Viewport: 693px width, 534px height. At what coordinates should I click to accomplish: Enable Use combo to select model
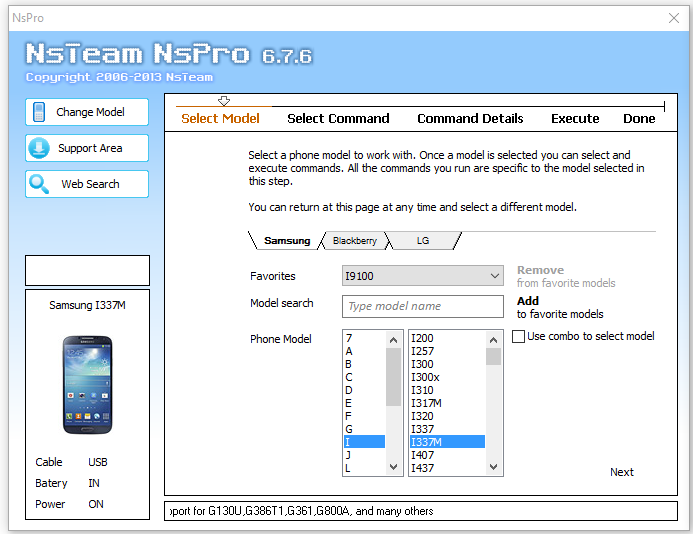coord(518,336)
